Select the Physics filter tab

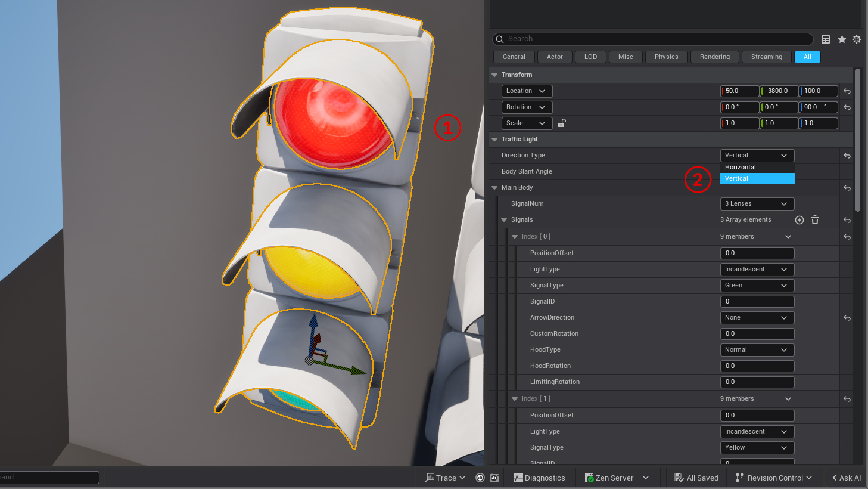pos(666,57)
